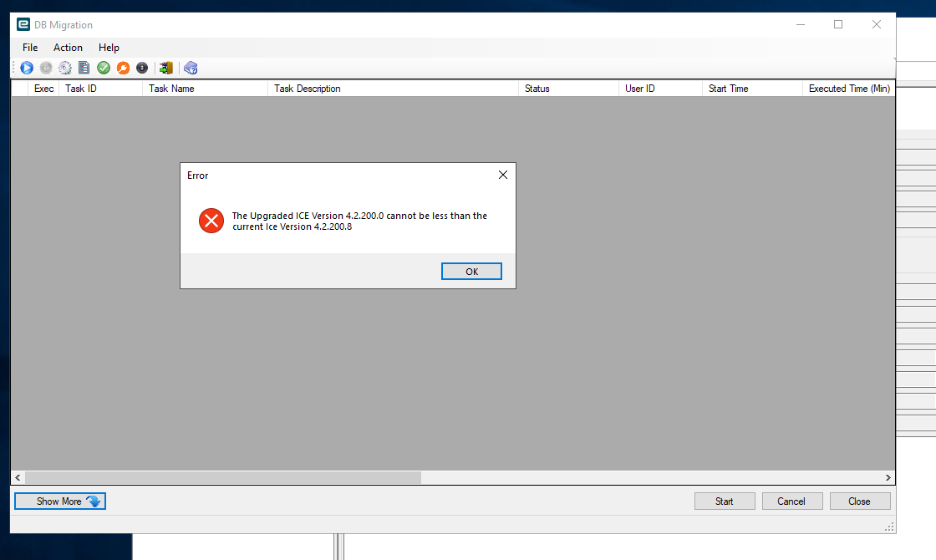The image size is (936, 560).
Task: Close the DB Migration window
Action: tap(877, 24)
